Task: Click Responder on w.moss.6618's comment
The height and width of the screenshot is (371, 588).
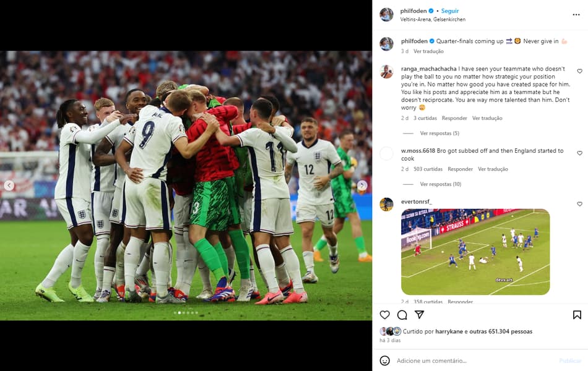Action: tap(460, 169)
